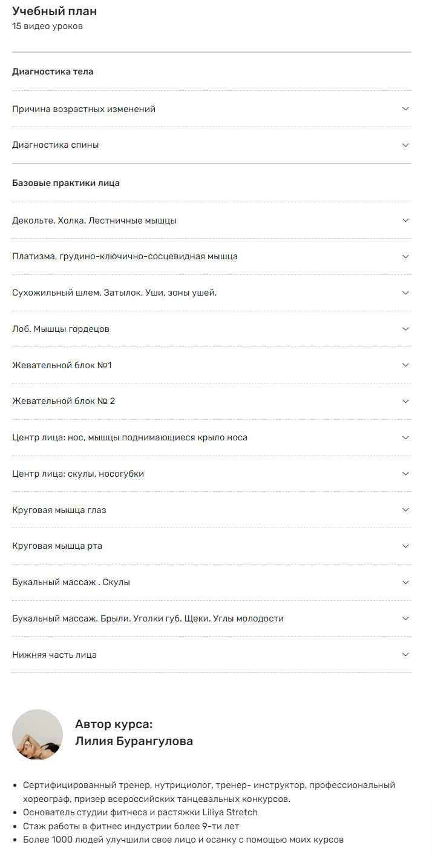This screenshot has width=432, height=868.
Task: Open chevron beside 'Платизма, грудино-ключично-сосцевидная мышца'
Action: click(x=405, y=256)
